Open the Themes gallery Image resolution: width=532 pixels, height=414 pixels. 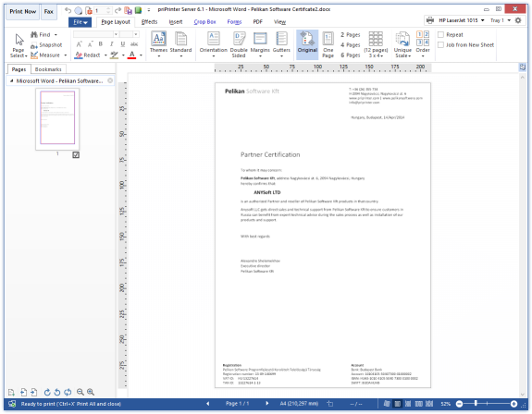158,44
